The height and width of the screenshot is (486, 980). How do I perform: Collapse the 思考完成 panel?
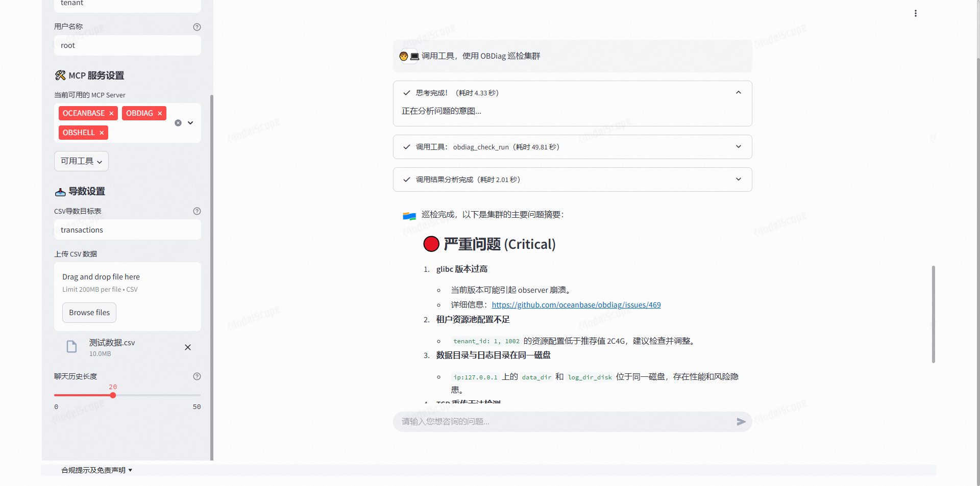click(x=738, y=93)
